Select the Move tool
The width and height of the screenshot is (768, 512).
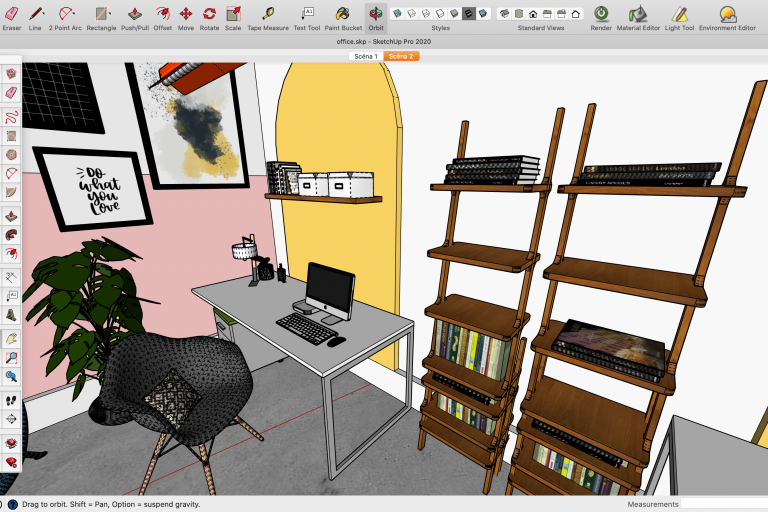click(x=186, y=14)
